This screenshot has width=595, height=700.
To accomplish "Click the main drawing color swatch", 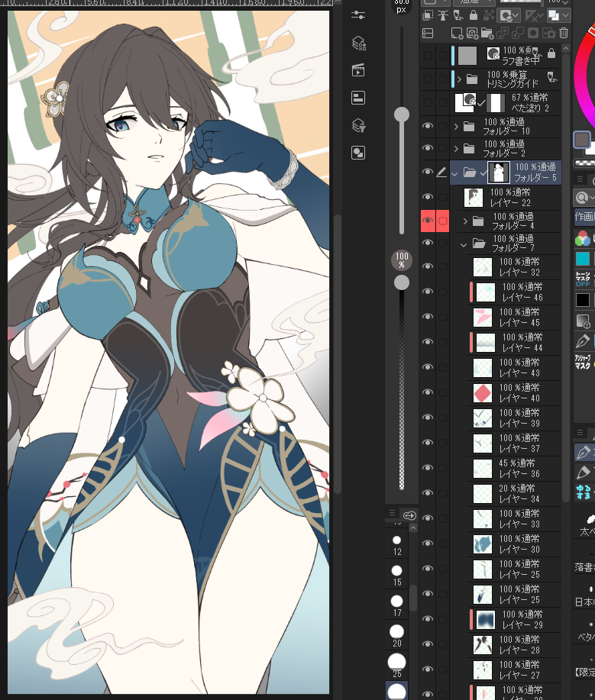I will coord(581,140).
